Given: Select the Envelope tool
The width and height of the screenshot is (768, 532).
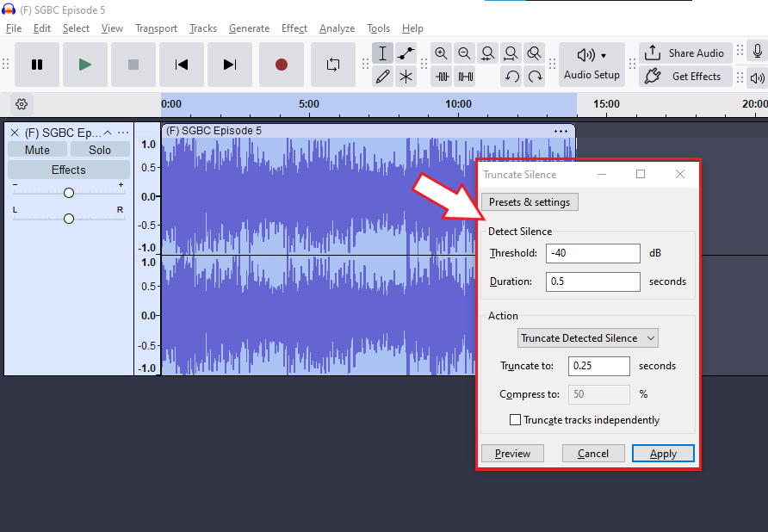Looking at the screenshot, I should 406,53.
